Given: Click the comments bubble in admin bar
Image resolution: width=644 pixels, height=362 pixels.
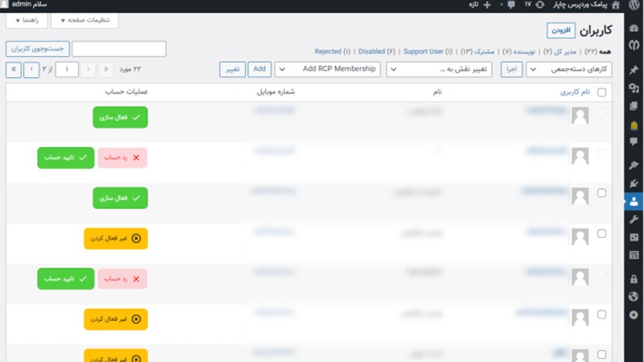Looking at the screenshot, I should point(512,5).
